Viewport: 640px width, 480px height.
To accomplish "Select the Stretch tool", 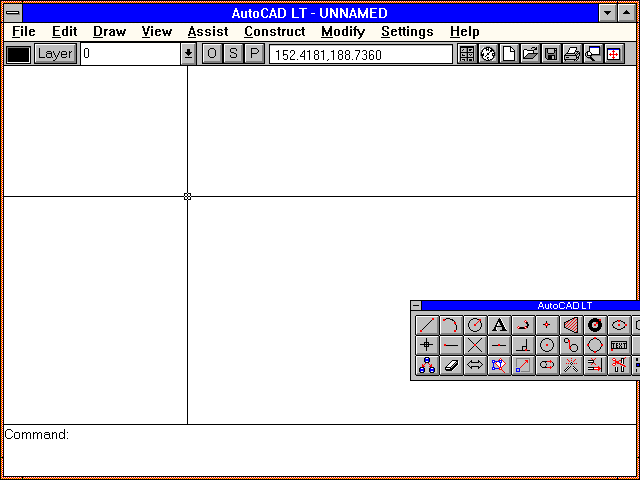I will click(x=547, y=365).
